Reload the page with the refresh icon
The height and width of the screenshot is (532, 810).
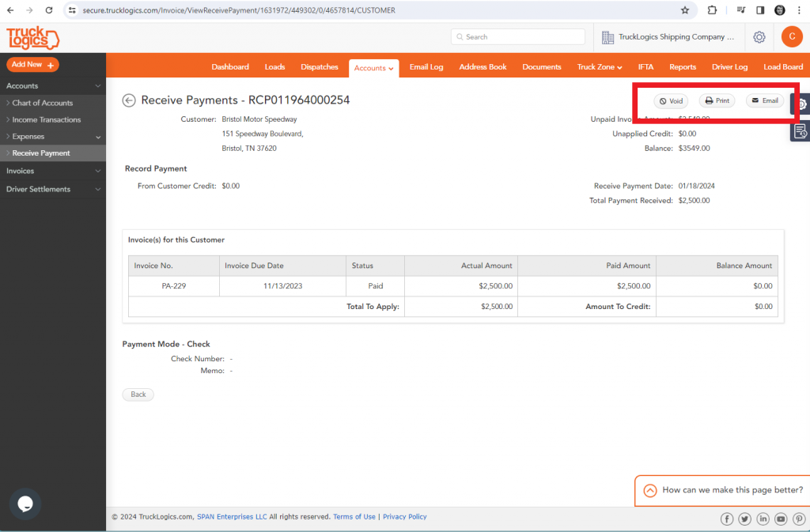(x=48, y=10)
